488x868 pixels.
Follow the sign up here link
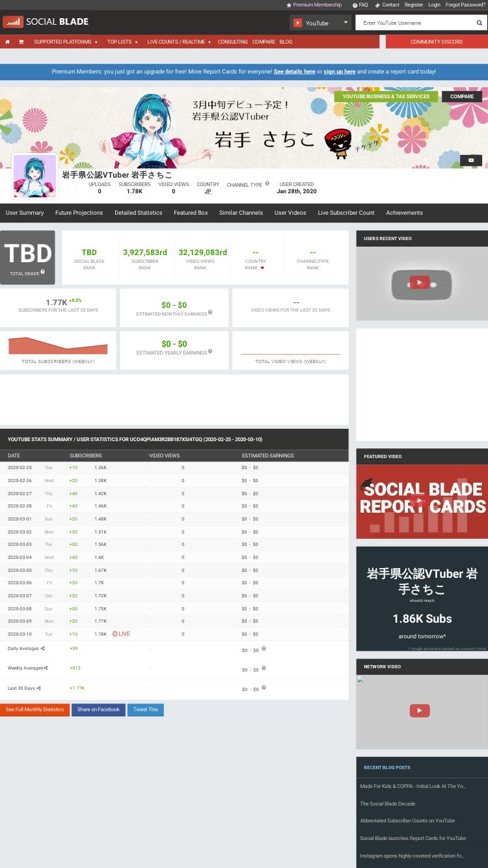click(340, 72)
